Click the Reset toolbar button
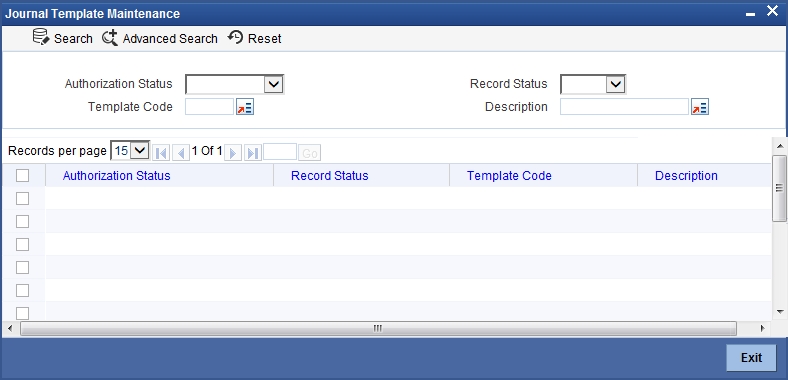This screenshot has width=788, height=380. pyautogui.click(x=254, y=38)
